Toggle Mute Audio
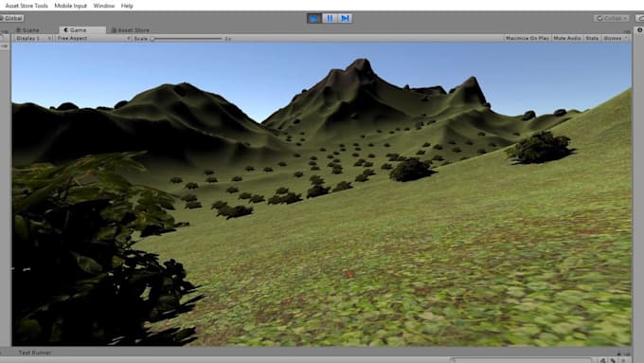 [567, 38]
